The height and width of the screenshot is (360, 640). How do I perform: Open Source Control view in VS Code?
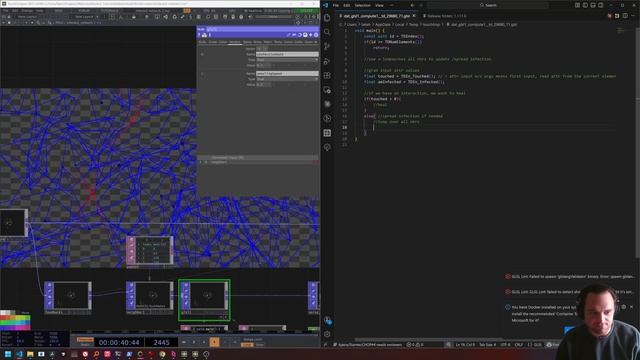(x=327, y=47)
